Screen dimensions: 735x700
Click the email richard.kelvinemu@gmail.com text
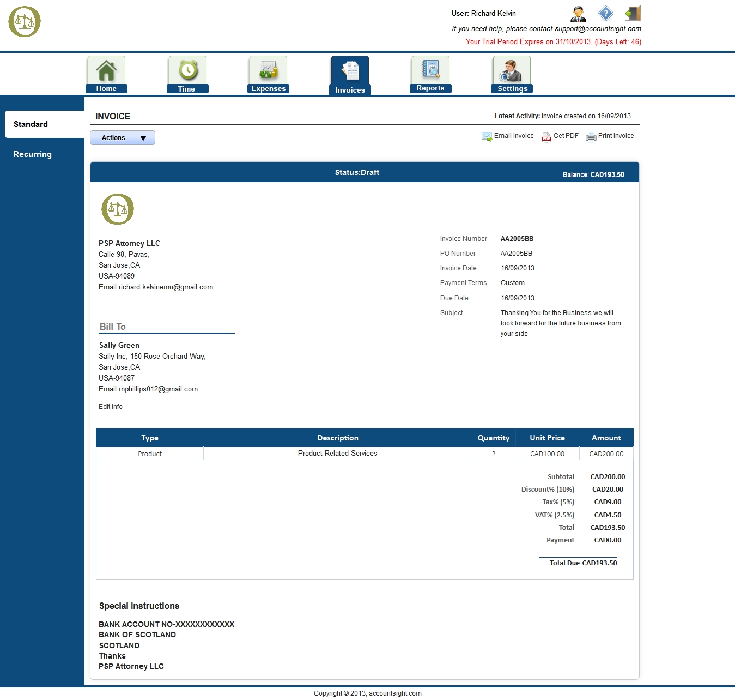156,287
